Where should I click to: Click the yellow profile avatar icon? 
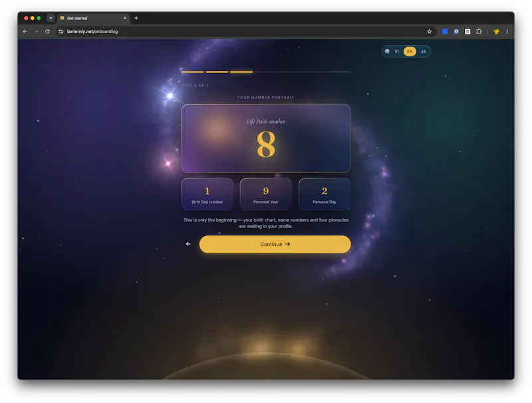pyautogui.click(x=496, y=31)
